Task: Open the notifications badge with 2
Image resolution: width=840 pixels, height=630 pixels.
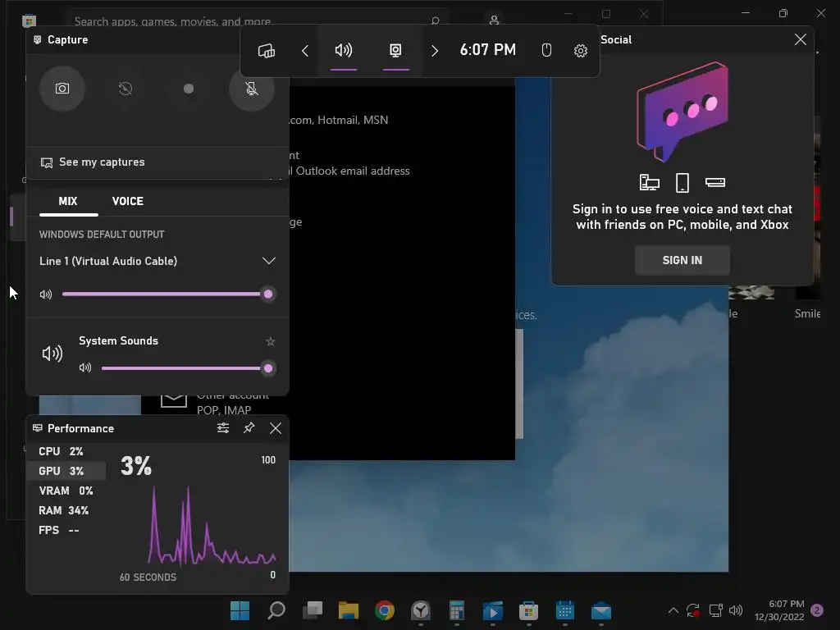Action: [817, 610]
